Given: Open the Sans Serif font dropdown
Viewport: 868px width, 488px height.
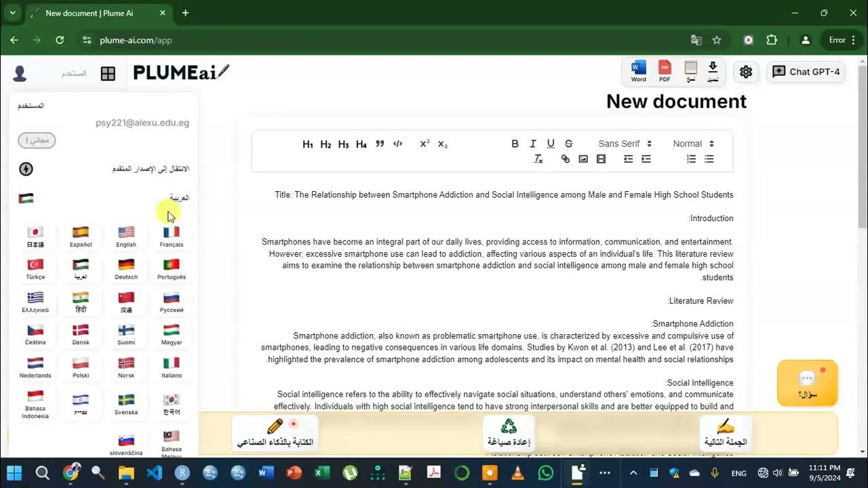Looking at the screenshot, I should [x=625, y=144].
